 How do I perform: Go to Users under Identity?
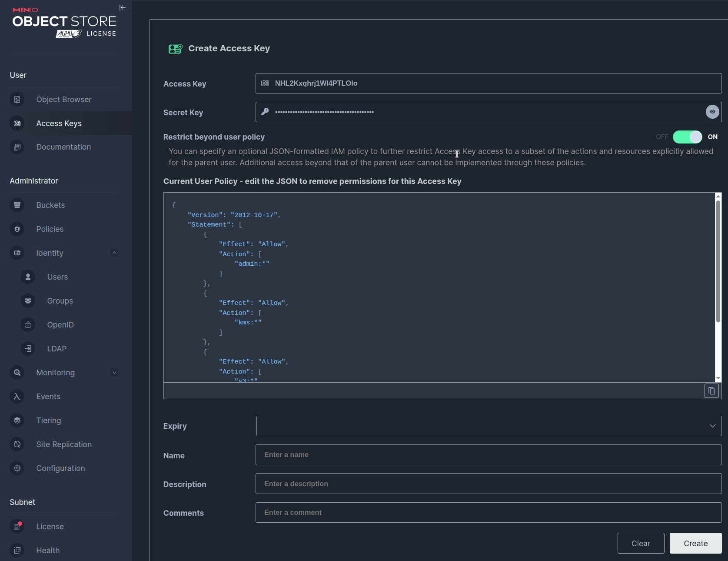pyautogui.click(x=57, y=277)
